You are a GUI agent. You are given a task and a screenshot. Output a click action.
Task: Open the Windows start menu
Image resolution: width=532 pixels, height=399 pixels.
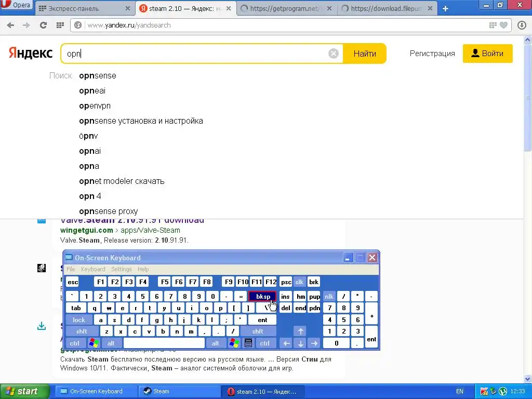click(x=24, y=391)
